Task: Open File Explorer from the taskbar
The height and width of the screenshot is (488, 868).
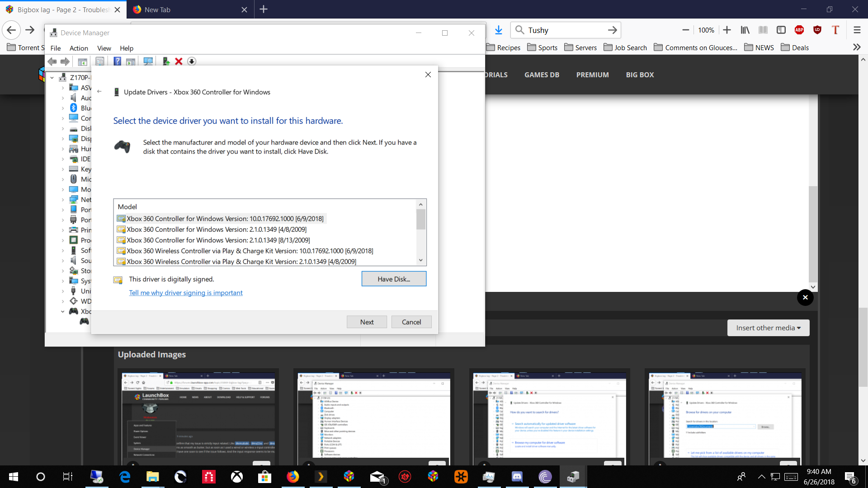Action: pyautogui.click(x=153, y=477)
